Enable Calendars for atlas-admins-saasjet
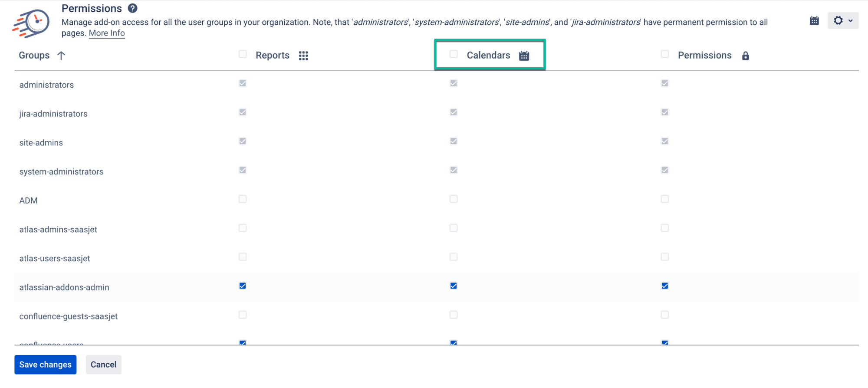868x388 pixels. [454, 228]
